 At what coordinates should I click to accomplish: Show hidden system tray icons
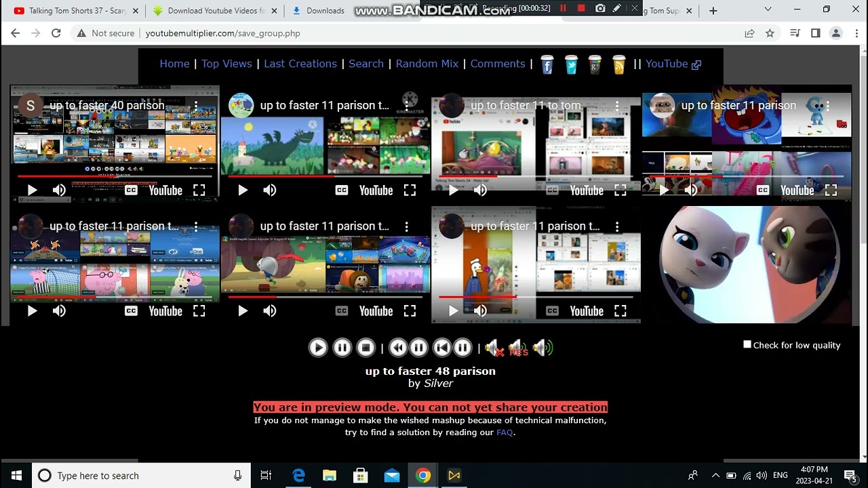point(715,476)
